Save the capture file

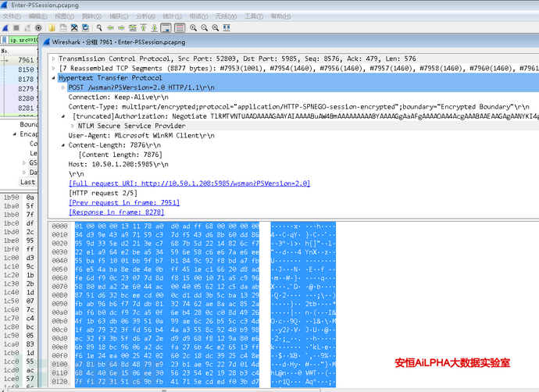point(63,28)
